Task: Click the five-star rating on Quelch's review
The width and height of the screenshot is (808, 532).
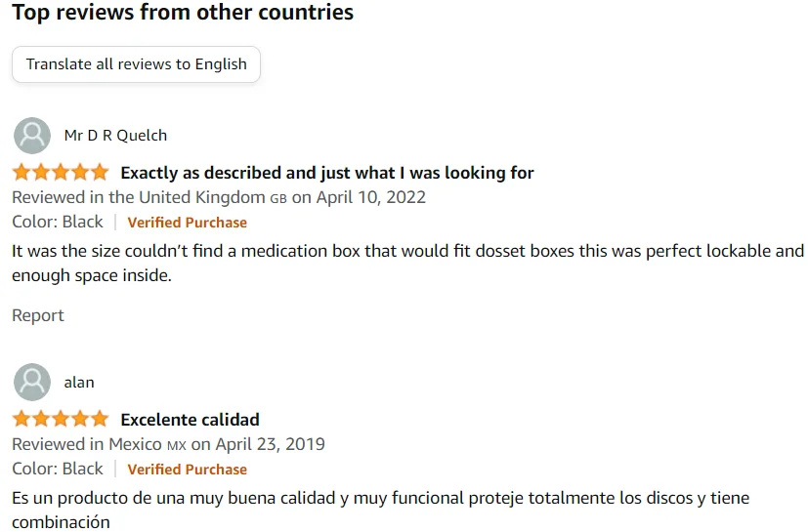Action: click(x=61, y=173)
